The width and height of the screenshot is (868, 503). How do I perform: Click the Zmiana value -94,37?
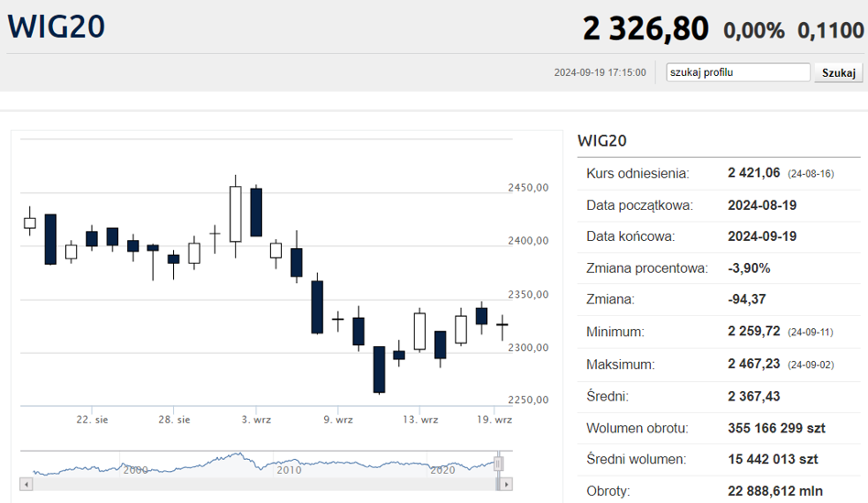point(747,299)
